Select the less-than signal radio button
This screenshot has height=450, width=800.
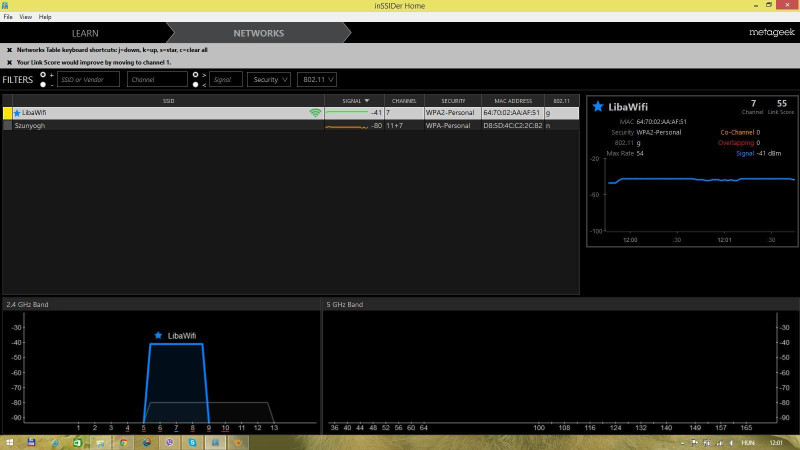195,85
